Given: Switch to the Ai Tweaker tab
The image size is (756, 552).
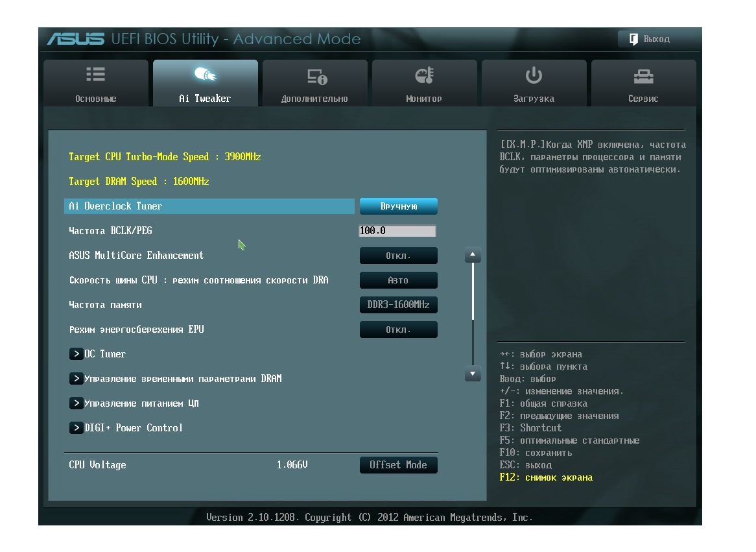Looking at the screenshot, I should pos(205,83).
